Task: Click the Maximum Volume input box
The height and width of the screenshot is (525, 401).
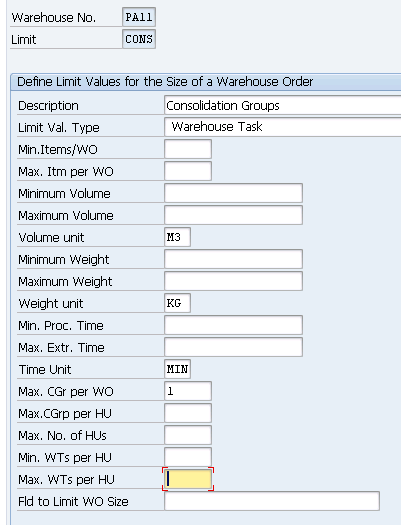Action: pos(233,215)
